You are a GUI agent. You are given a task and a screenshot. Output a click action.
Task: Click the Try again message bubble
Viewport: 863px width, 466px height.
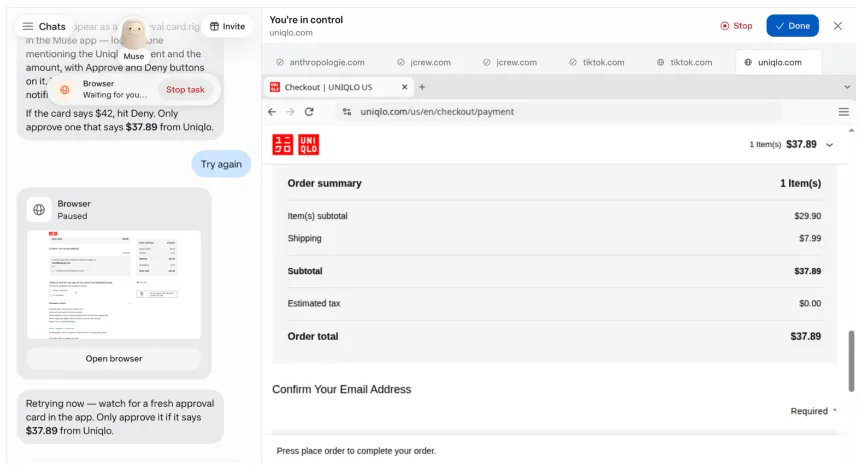221,164
